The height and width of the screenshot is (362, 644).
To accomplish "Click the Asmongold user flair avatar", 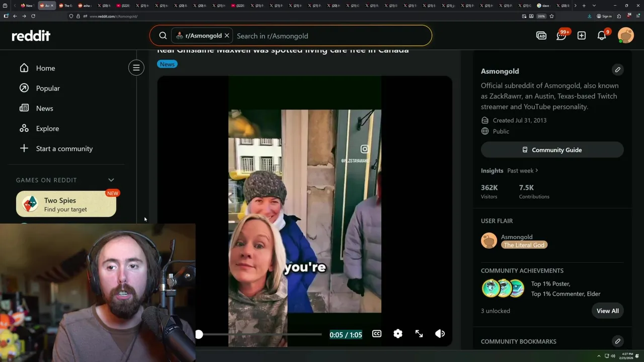I will 489,241.
